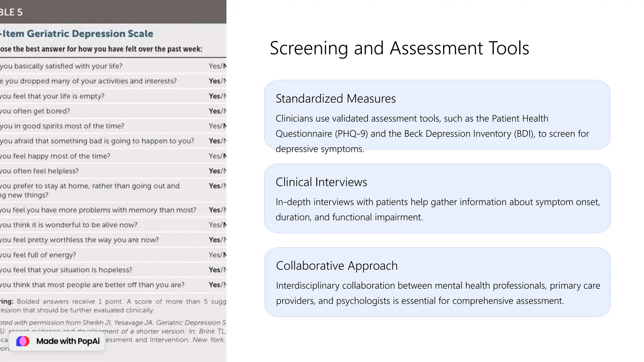This screenshot has width=644, height=362.
Task: Click the PopAi gradient logo icon
Action: 23,341
